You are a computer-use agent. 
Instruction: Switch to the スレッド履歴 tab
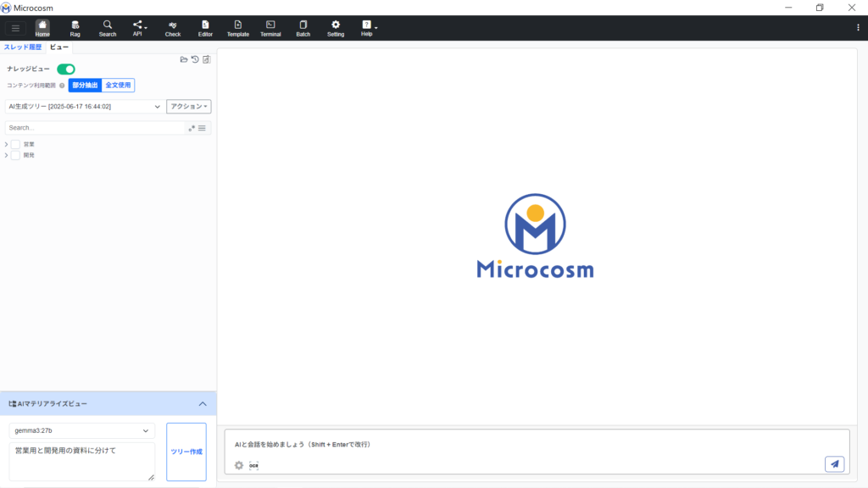tap(23, 47)
